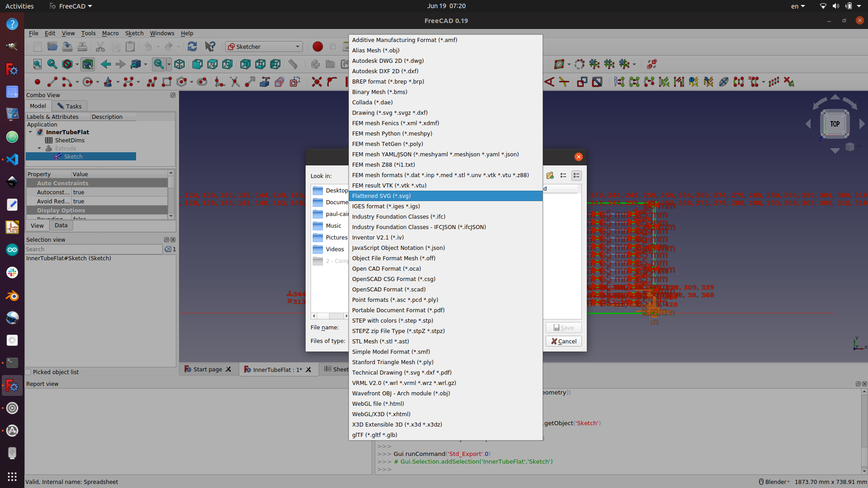Collapse the InnerTubeFlat tree node

click(30, 132)
